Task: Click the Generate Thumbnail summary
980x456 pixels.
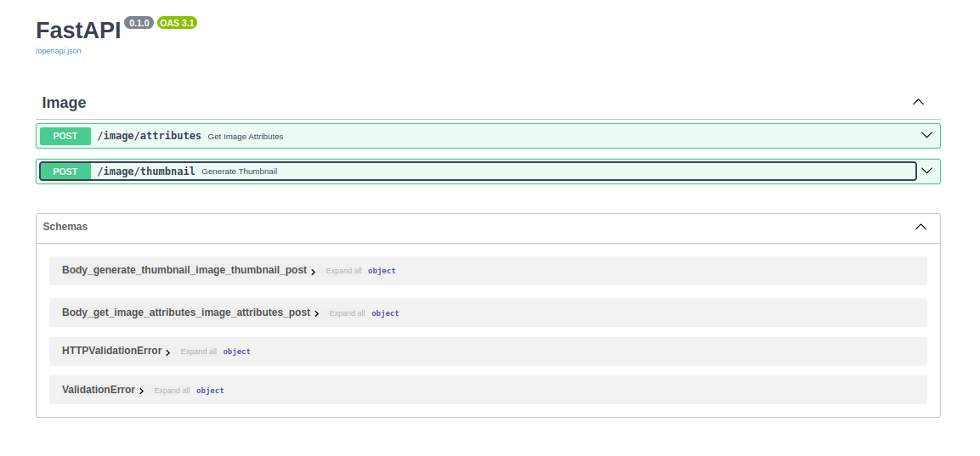Action: click(240, 172)
